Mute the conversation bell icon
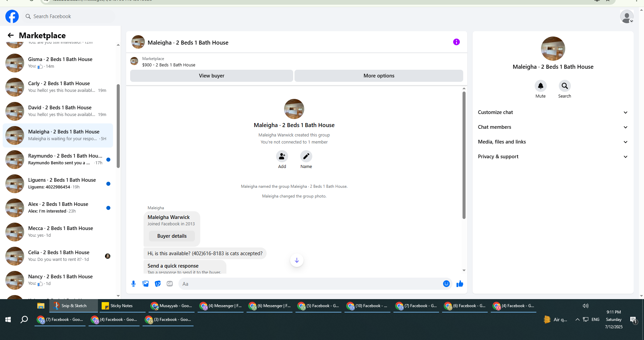644x340 pixels. click(540, 86)
